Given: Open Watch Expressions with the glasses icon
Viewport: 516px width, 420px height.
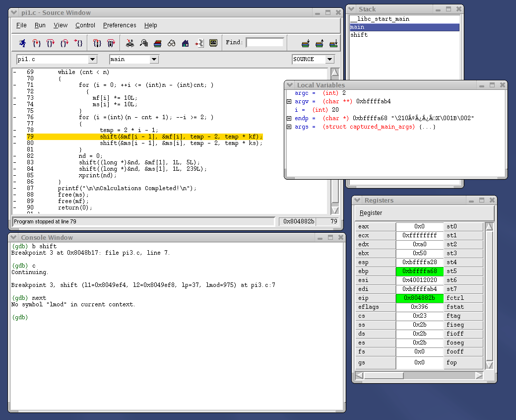Looking at the screenshot, I should (x=172, y=43).
